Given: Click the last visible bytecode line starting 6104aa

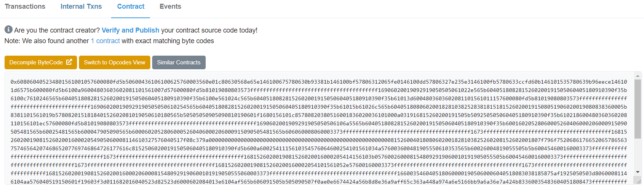Looking at the screenshot, I should (319, 182).
